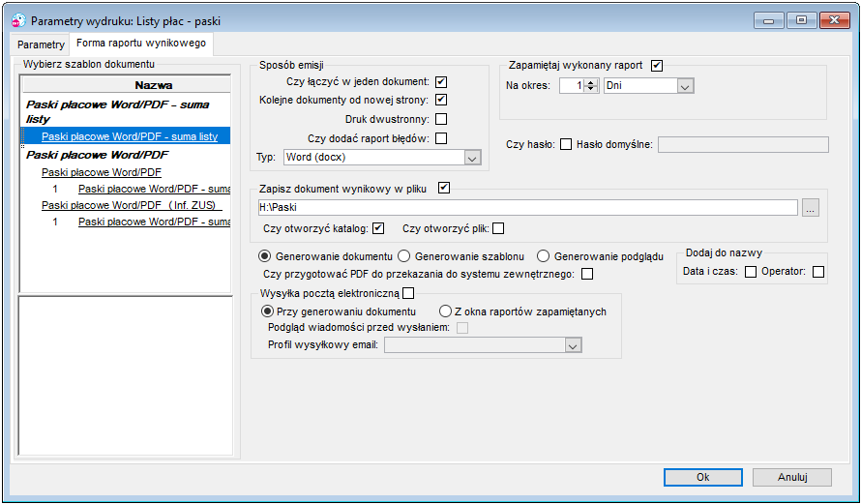Increase the 'Na okres' value with up arrow
Viewport: 861px width, 504px height.
pyautogui.click(x=591, y=82)
